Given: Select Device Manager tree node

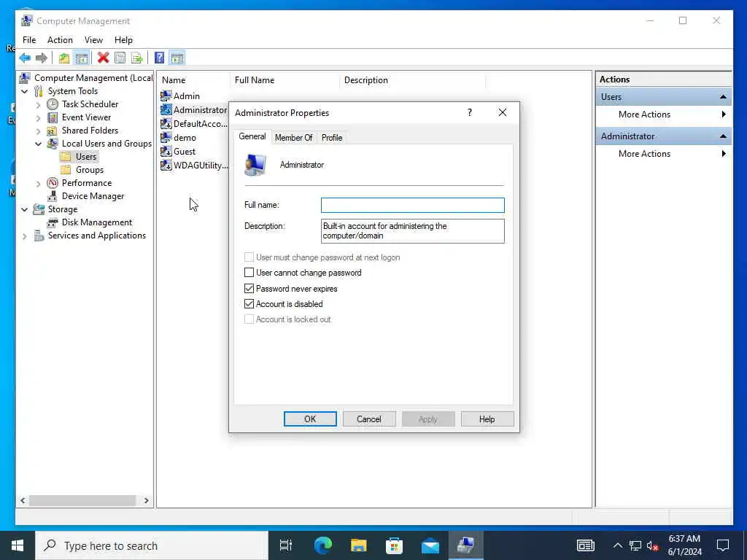Looking at the screenshot, I should tap(93, 196).
